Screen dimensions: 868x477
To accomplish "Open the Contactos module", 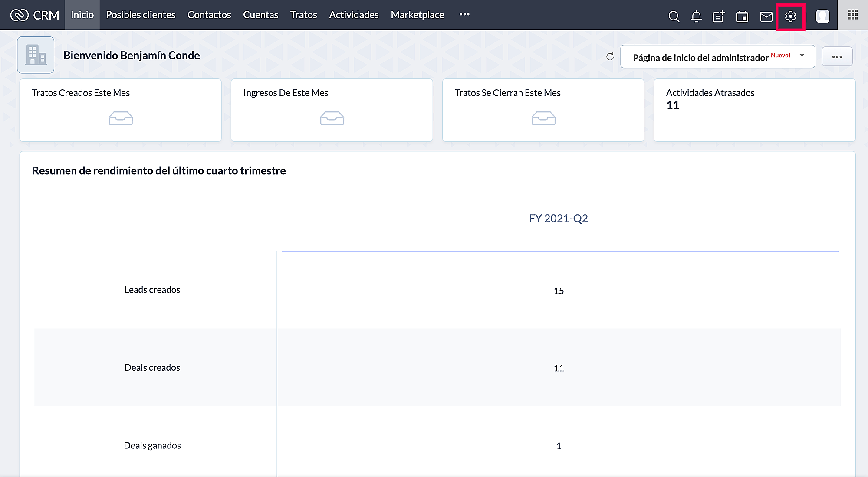I will coord(209,15).
